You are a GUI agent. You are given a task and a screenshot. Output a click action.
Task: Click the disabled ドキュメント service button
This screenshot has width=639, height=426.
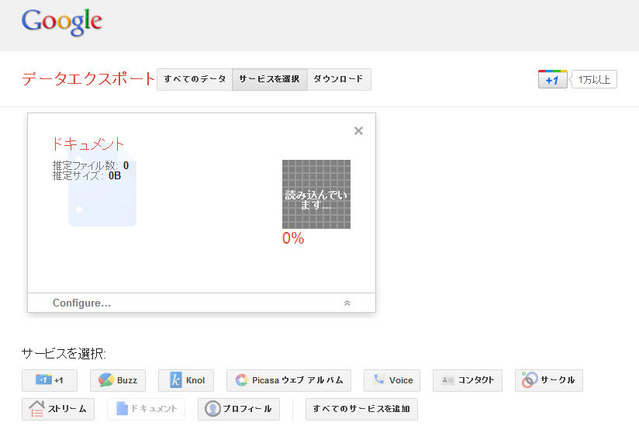click(146, 409)
